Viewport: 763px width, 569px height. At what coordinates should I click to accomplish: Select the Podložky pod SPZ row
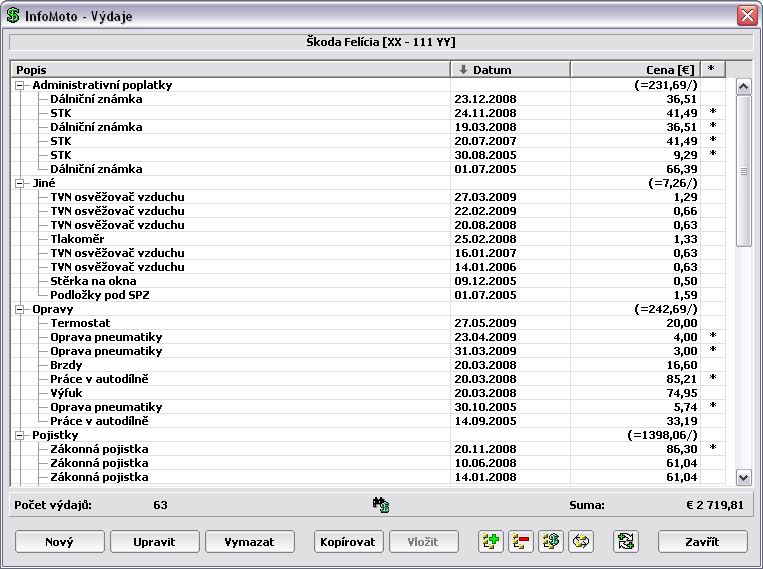pos(368,295)
